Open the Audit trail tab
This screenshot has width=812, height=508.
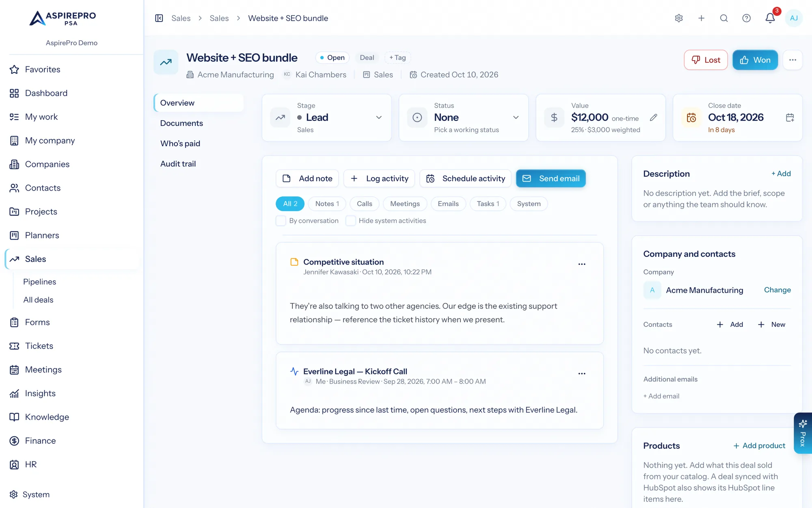tap(178, 164)
